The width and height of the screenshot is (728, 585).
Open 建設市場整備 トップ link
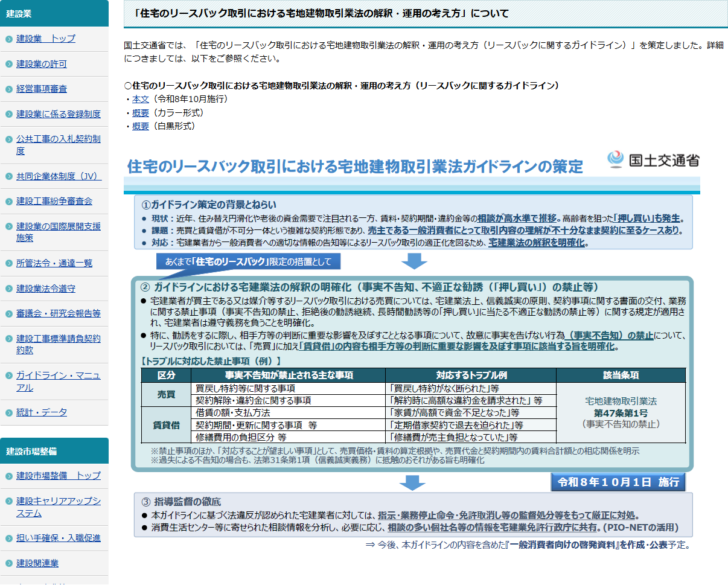[x=58, y=475]
